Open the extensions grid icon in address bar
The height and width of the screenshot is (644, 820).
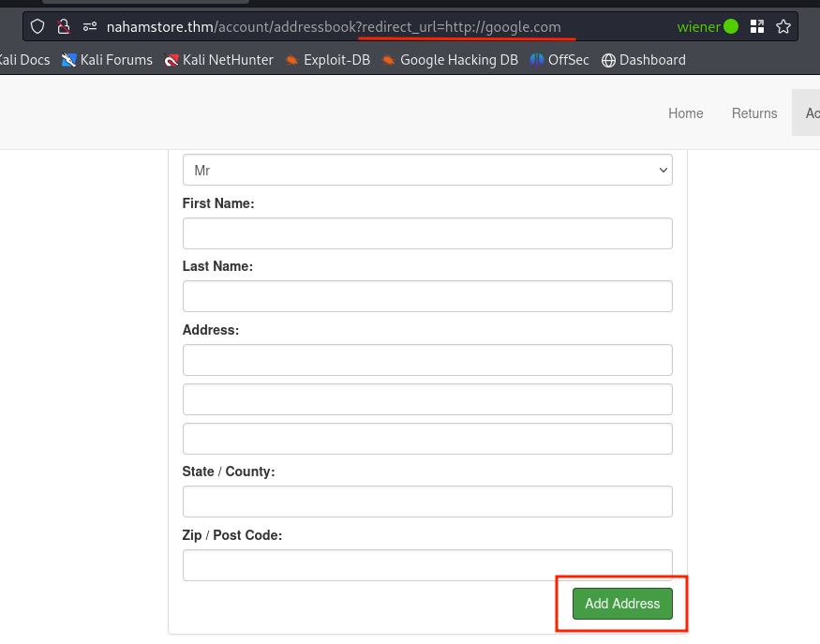pyautogui.click(x=756, y=26)
